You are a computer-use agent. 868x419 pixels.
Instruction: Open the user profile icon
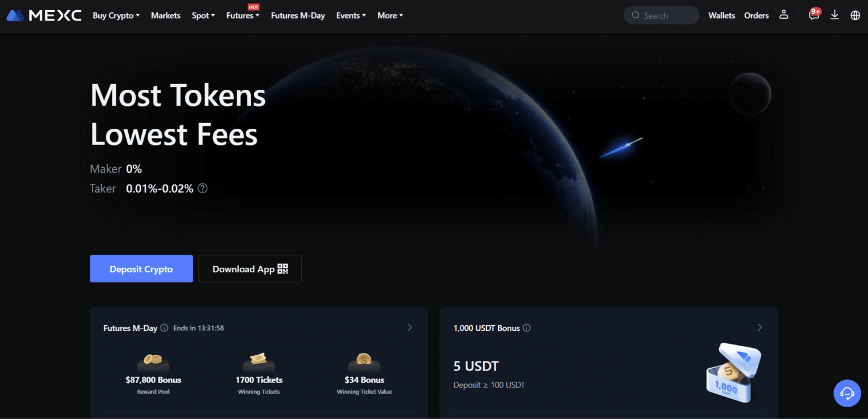tap(784, 15)
